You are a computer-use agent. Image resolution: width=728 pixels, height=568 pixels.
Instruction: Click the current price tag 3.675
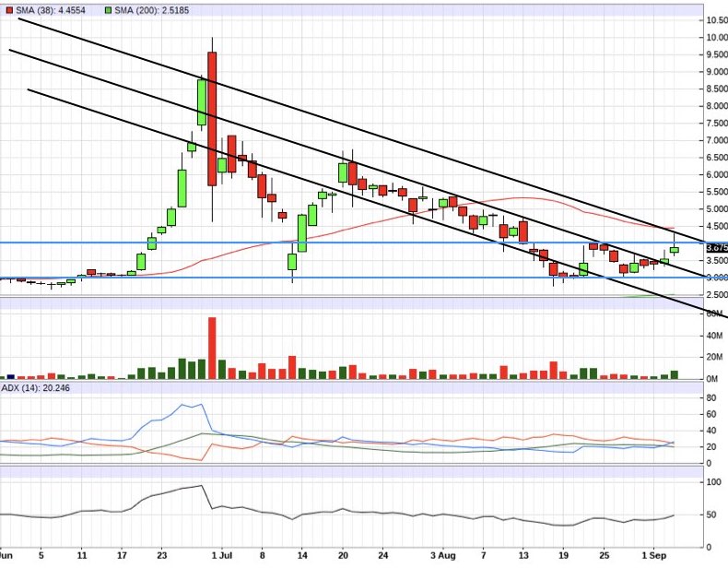click(x=716, y=248)
